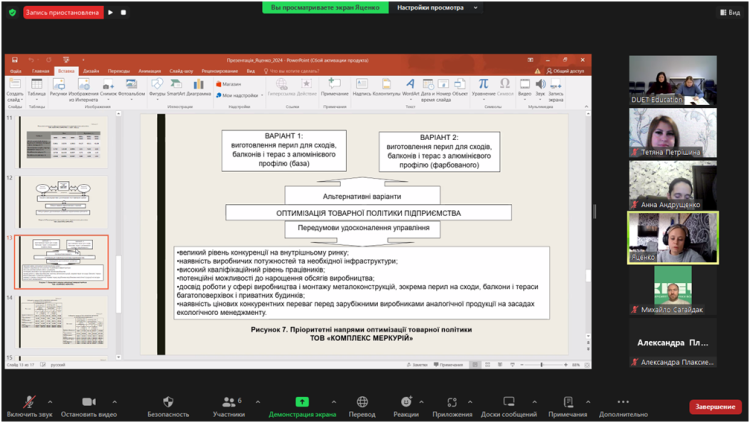750x423 pixels.
Task: Stop the recording with the stop button
Action: coord(123,13)
